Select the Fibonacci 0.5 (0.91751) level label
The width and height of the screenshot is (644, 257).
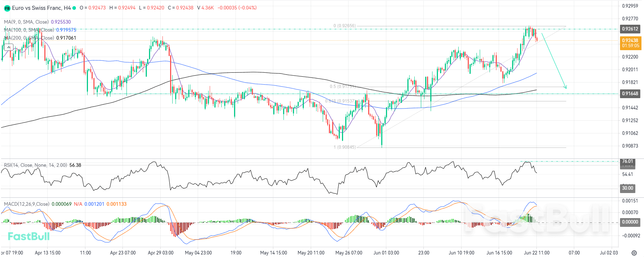343,87
